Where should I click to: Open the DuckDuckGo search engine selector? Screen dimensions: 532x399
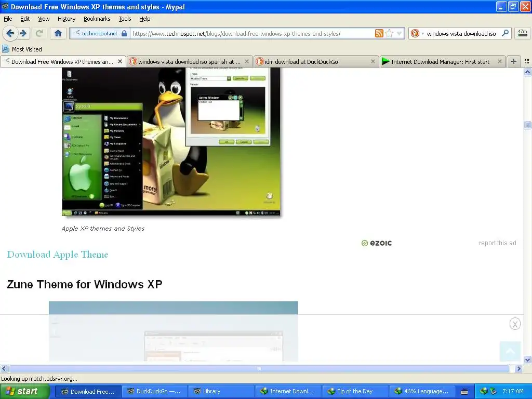click(417, 33)
